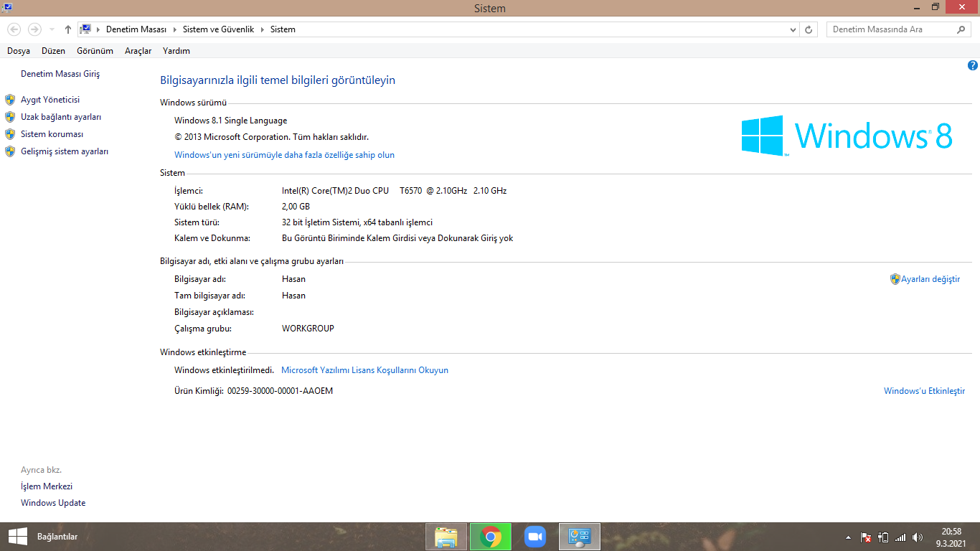
Task: Click the shield icon beside Sistem koruması
Action: pos(10,134)
